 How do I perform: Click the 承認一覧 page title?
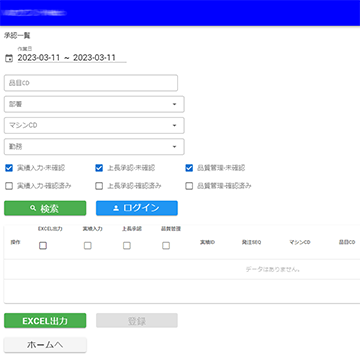pos(17,36)
